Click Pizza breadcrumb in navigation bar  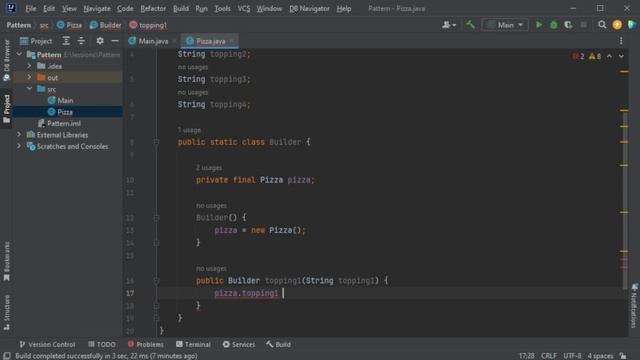[x=69, y=25]
